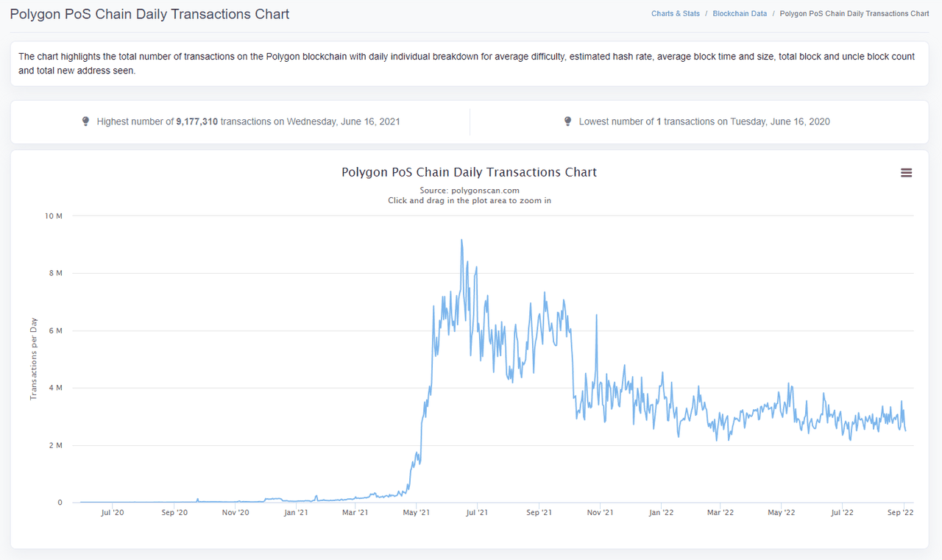The height and width of the screenshot is (560, 942).
Task: Click the chart title Polygon PoS Chain Daily Transactions Chart
Action: [469, 172]
